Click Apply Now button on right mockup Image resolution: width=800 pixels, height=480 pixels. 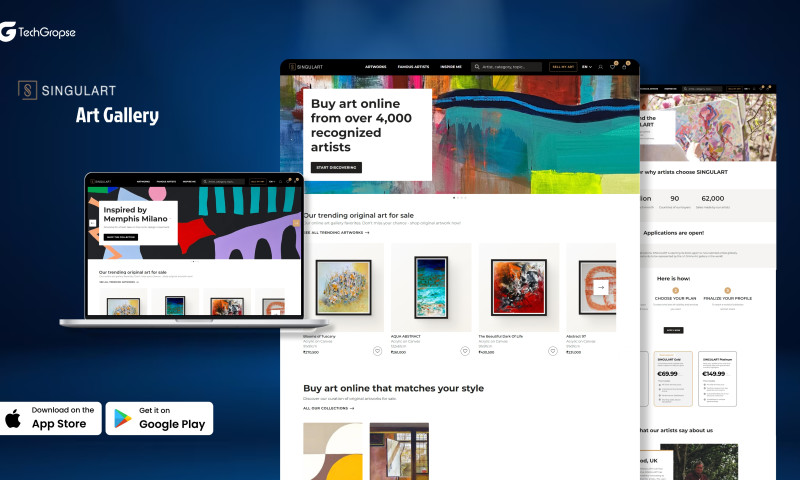673,331
